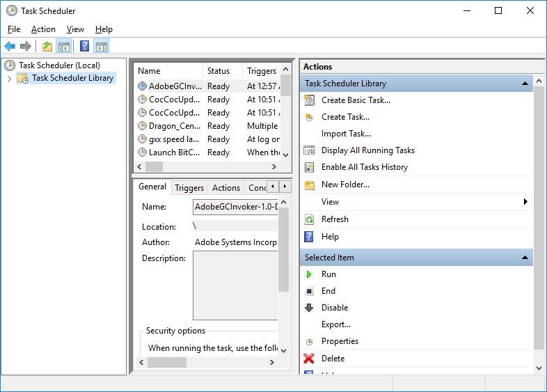
Task: Click the task list horizontal scrollbar thumb
Action: coord(154,167)
